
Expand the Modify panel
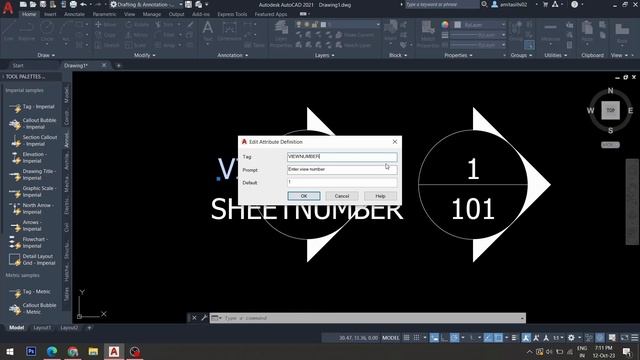tap(144, 55)
